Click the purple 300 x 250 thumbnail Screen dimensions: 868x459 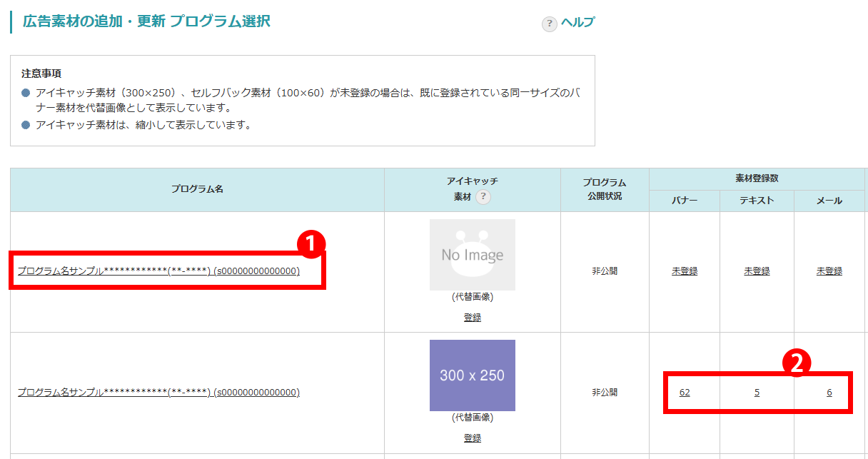click(472, 375)
